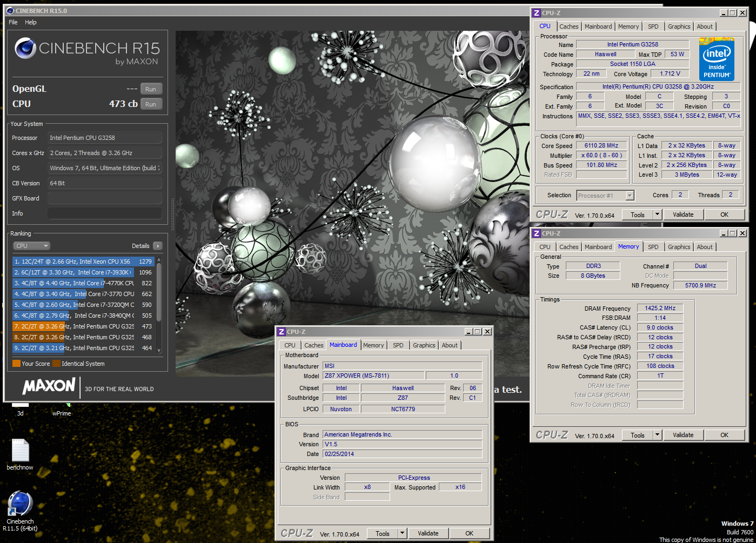756x543 pixels.
Task: Open SPD tab in top CPU-Z window
Action: click(653, 26)
